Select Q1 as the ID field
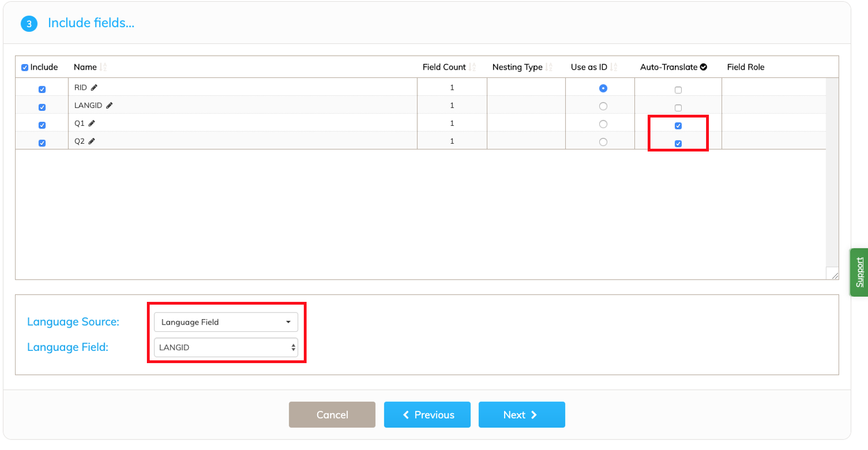 tap(603, 124)
